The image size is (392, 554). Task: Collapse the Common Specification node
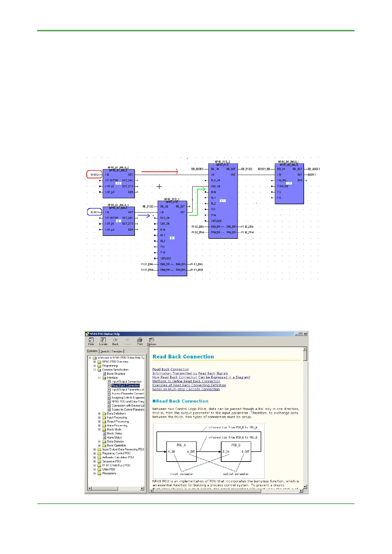[x=95, y=369]
